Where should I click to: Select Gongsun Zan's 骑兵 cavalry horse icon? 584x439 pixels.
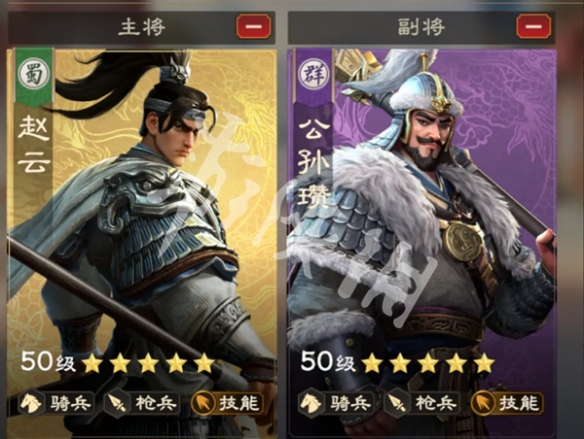tap(311, 403)
